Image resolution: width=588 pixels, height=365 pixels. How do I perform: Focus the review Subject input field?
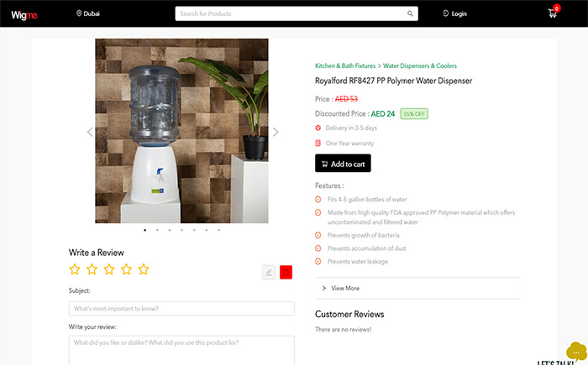181,309
